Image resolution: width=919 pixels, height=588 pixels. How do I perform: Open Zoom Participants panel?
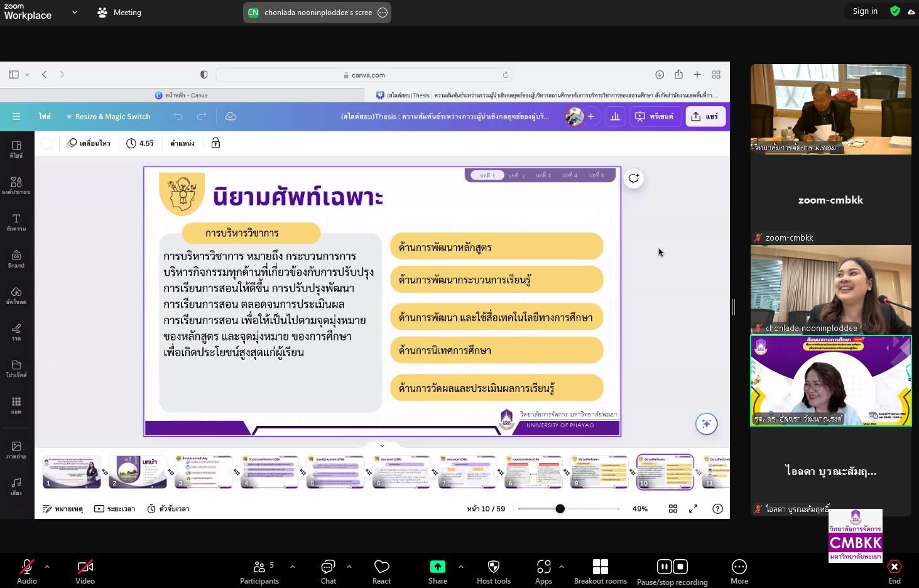click(x=259, y=572)
